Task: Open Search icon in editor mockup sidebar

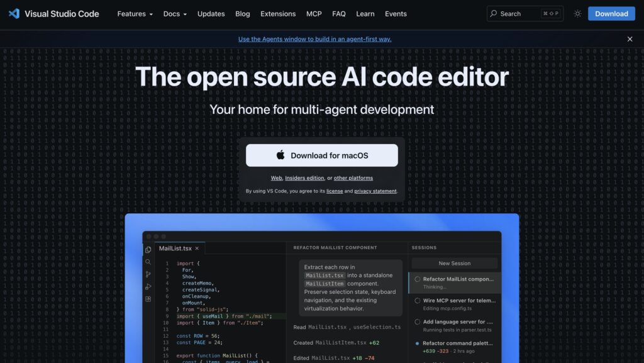Action: [148, 262]
